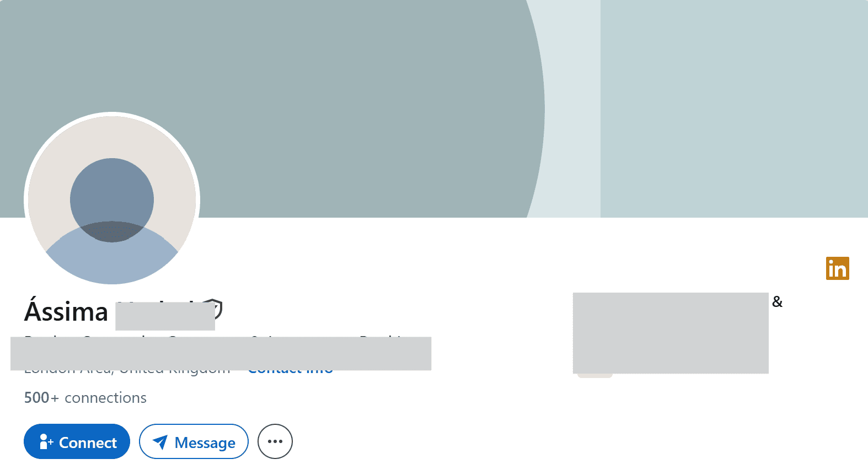View the 500+ connections list
The image size is (868, 475).
tap(85, 398)
